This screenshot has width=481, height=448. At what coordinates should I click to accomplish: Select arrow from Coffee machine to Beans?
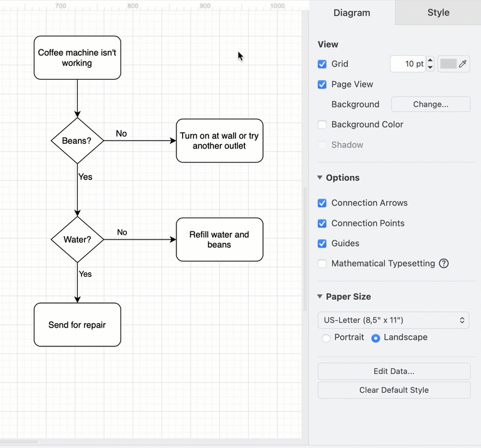[x=77, y=98]
